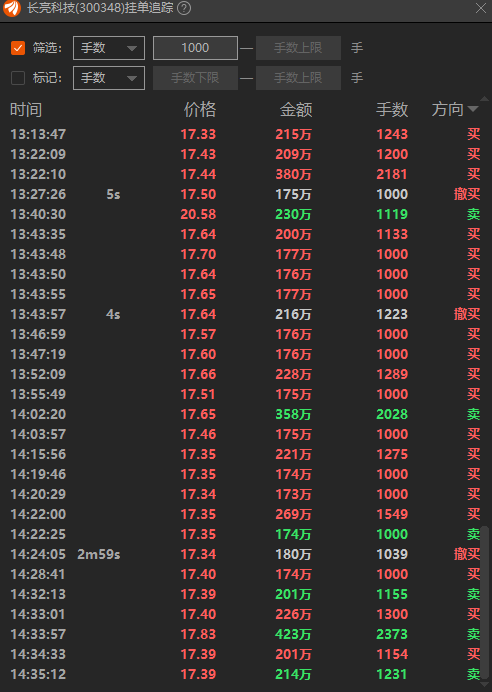Click the 标记 手数下限 input field
Viewport: 492px width, 692px height.
tap(195, 78)
